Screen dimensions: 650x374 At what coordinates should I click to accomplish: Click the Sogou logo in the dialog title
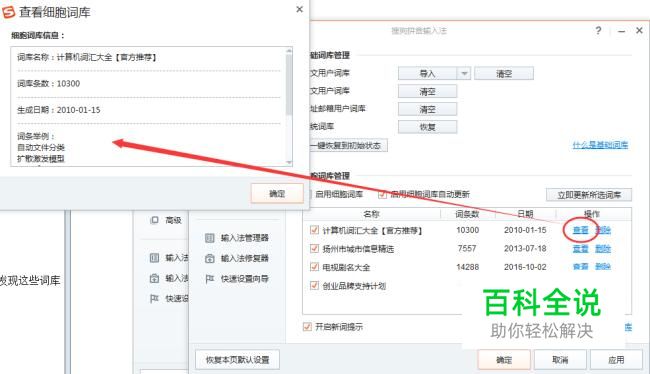8,12
